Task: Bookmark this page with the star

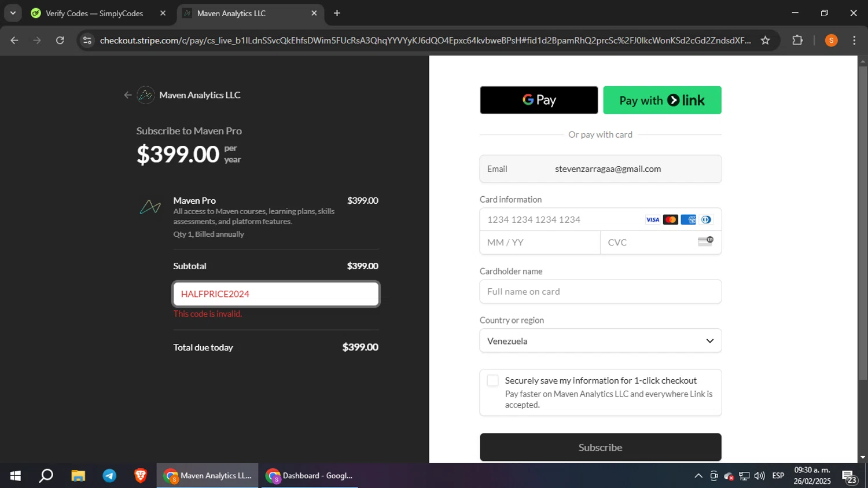Action: (x=766, y=40)
